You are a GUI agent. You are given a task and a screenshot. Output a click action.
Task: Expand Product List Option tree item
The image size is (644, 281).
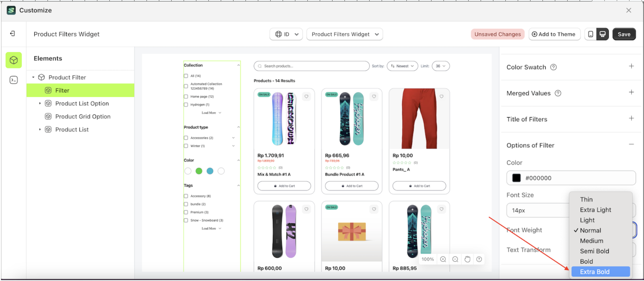[40, 103]
